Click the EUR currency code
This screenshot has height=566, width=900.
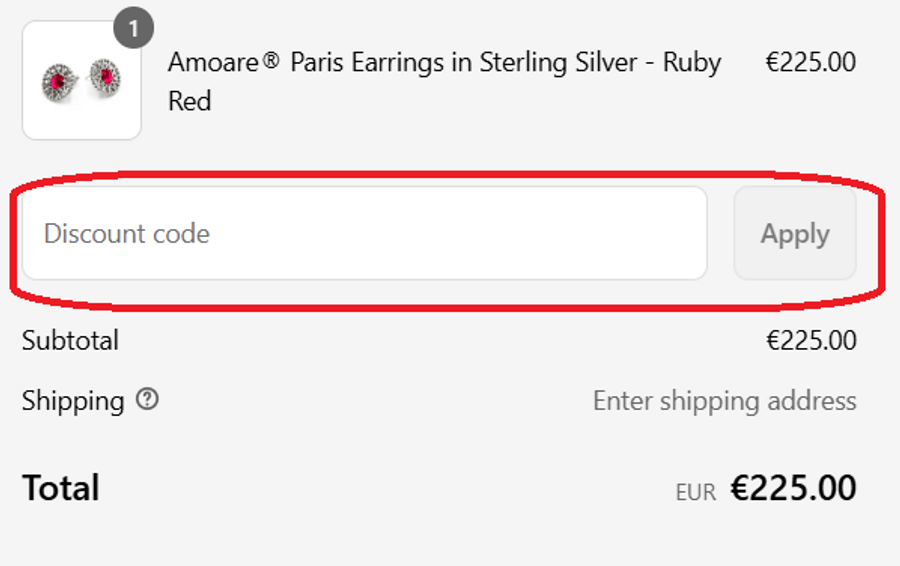coord(696,492)
